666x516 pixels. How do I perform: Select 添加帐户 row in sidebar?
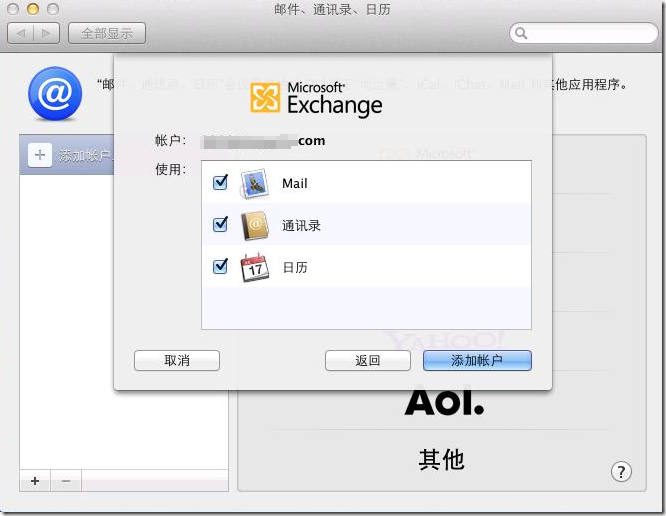tap(67, 155)
